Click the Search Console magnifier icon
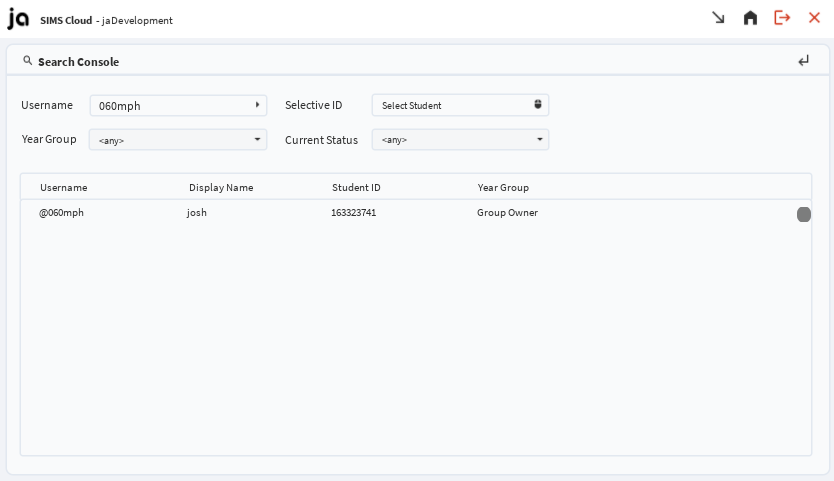 coord(28,61)
